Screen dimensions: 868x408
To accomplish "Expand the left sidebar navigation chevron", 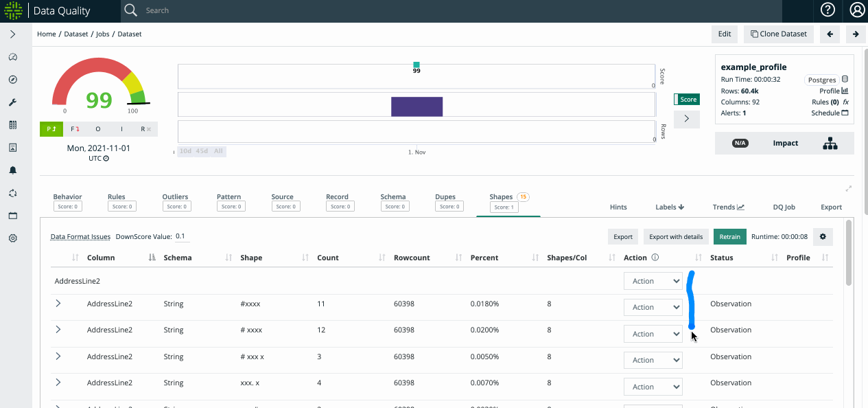I will click(x=12, y=34).
